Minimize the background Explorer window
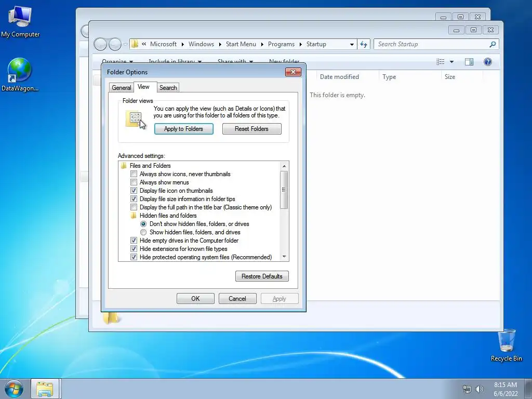The height and width of the screenshot is (399, 532). pos(443,17)
